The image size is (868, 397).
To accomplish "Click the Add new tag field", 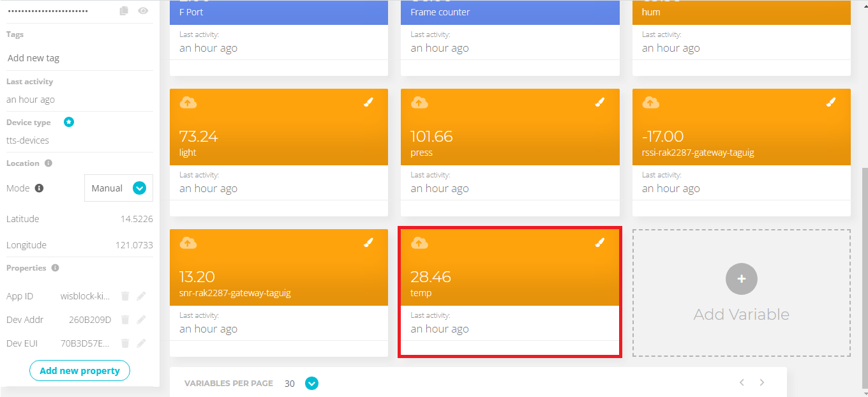I will point(79,58).
